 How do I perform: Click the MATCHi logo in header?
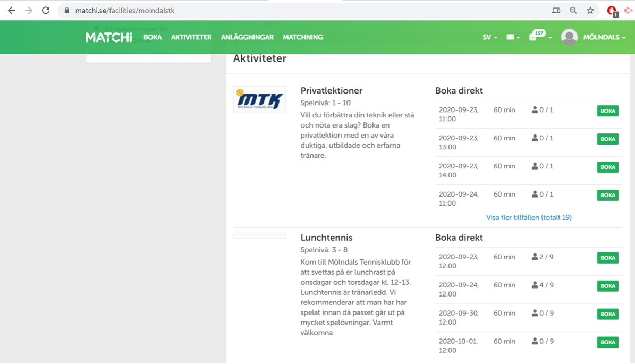pos(108,37)
